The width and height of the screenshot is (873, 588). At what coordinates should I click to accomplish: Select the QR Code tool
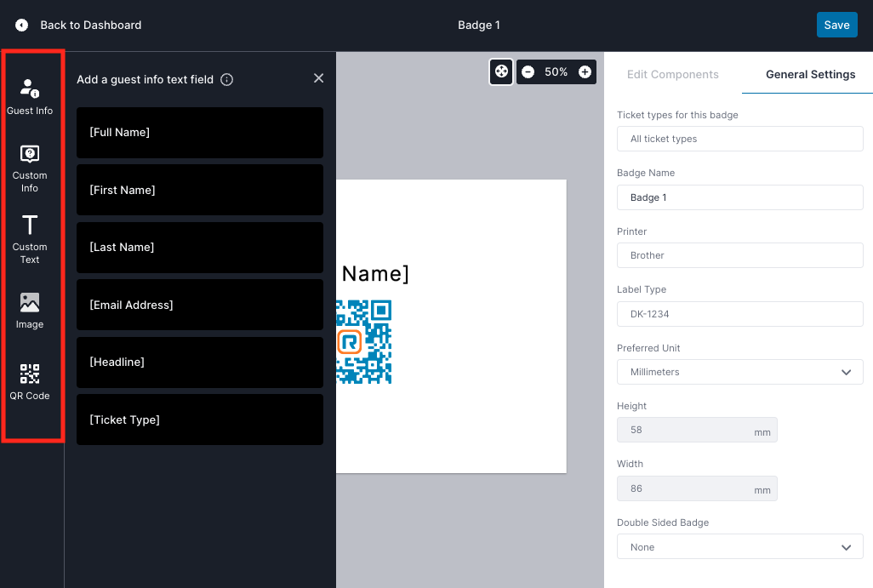coord(30,382)
